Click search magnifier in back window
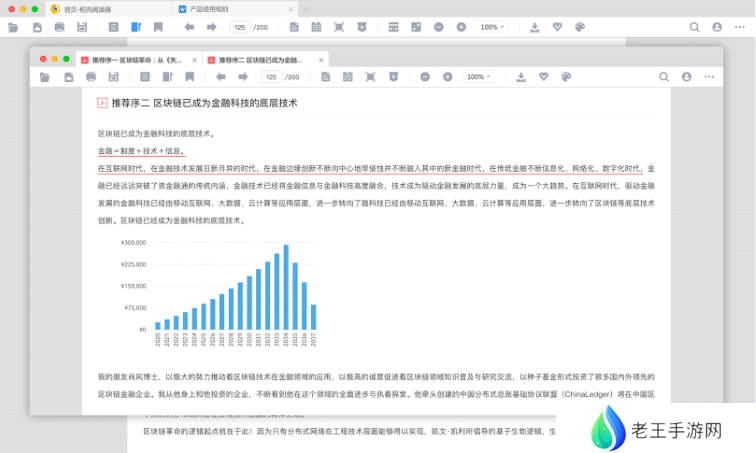This screenshot has height=453, width=756. coord(694,27)
